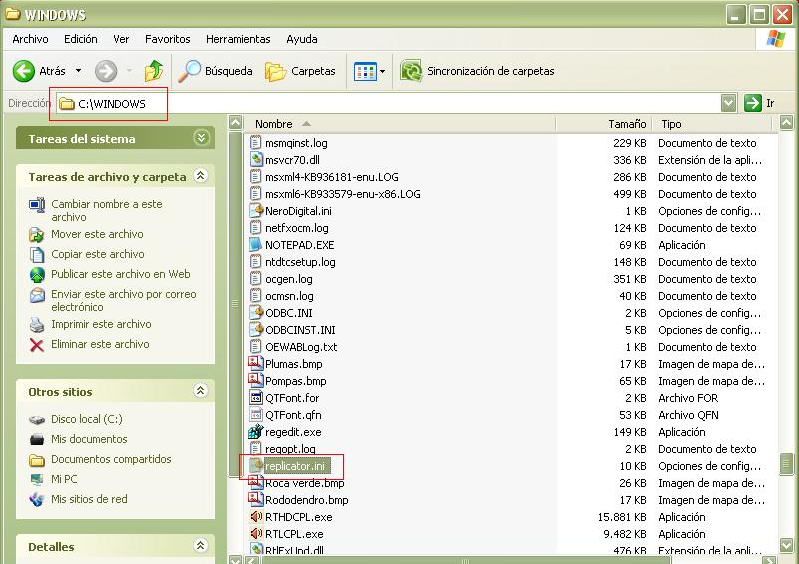
Task: Select the NeroDigital.ini icon
Action: coord(255,210)
